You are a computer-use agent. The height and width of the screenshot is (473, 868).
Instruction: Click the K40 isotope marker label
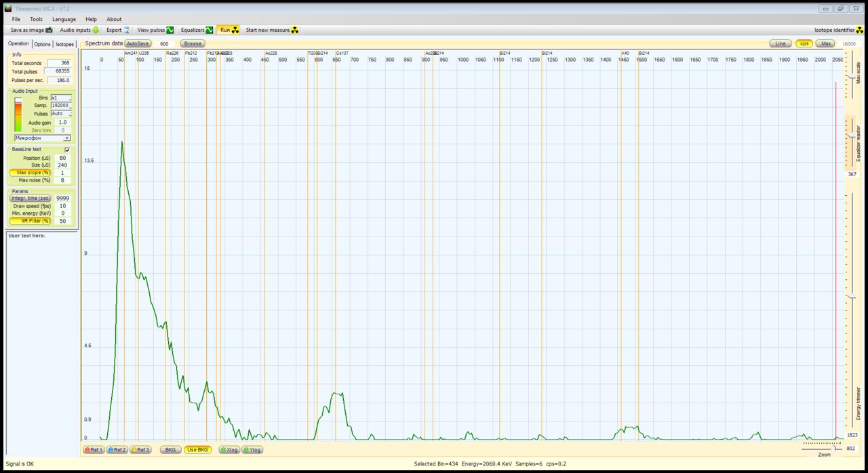(625, 53)
